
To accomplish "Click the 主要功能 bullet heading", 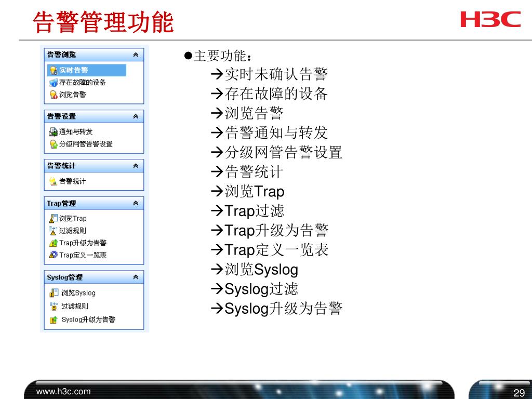I will click(x=222, y=56).
